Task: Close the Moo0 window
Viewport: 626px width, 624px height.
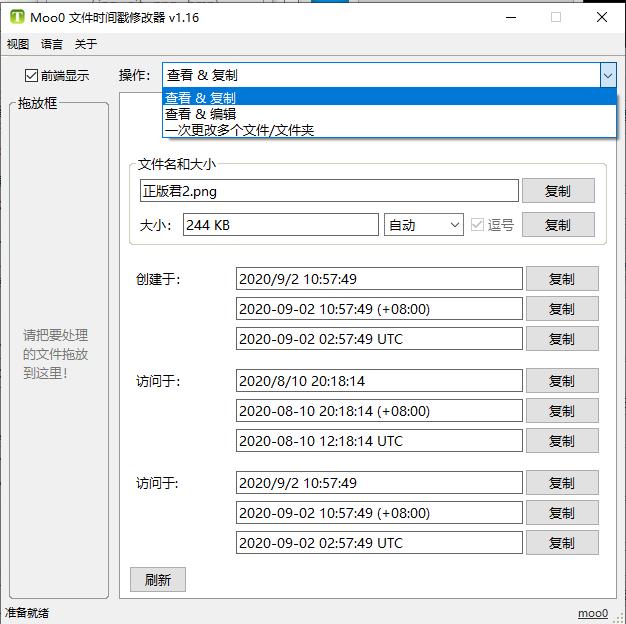Action: click(x=602, y=17)
